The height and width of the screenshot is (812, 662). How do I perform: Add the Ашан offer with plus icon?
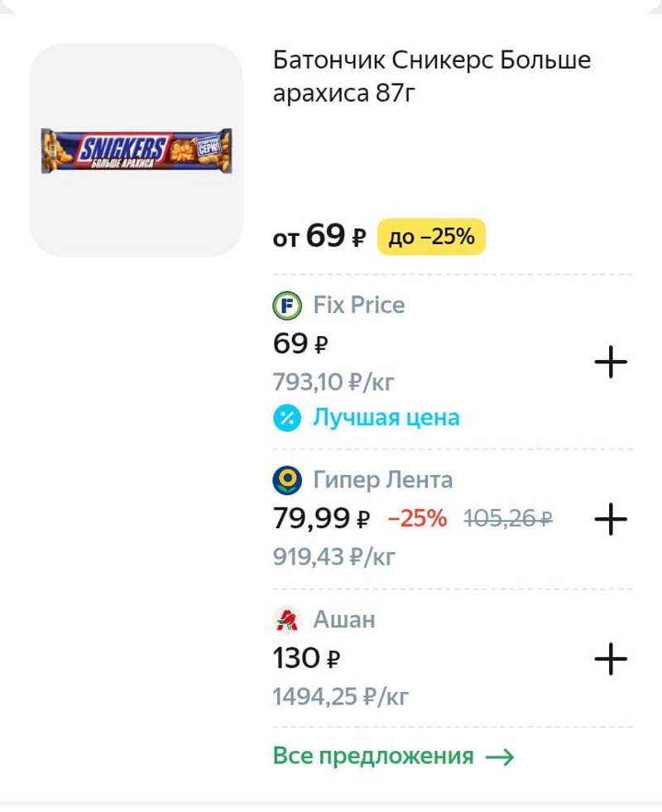pos(611,659)
